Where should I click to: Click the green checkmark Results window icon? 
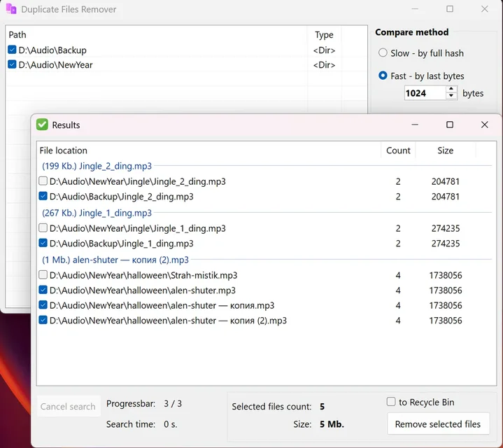42,125
